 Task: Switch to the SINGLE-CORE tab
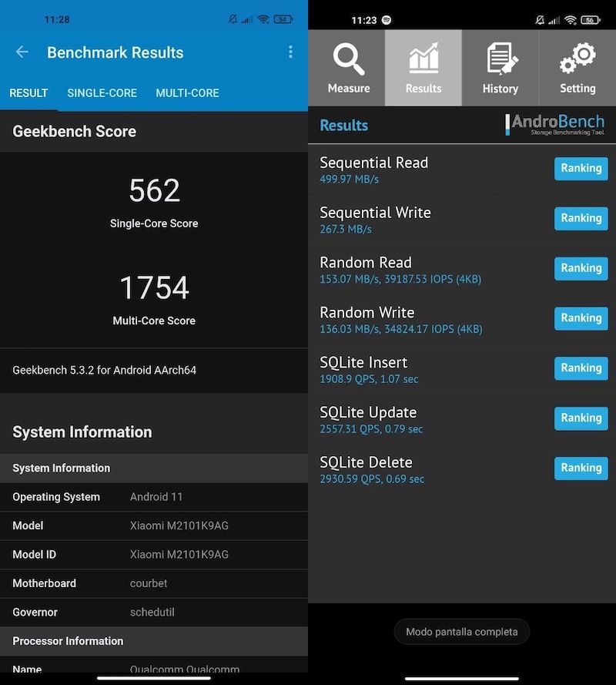point(102,93)
